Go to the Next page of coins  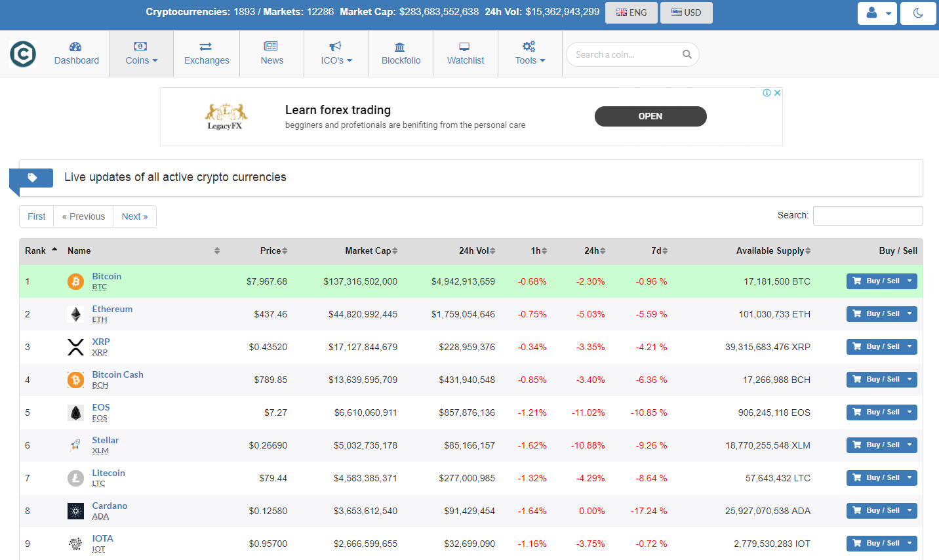(134, 216)
